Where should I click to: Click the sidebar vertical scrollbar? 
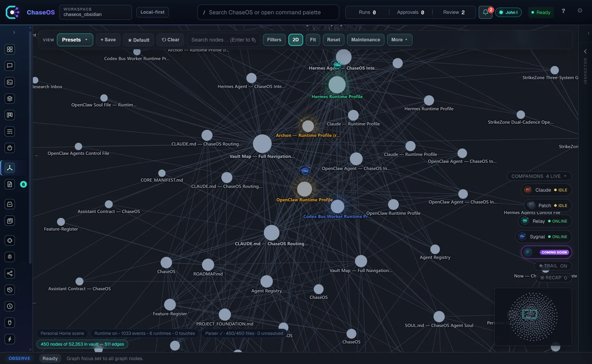[x=30, y=148]
